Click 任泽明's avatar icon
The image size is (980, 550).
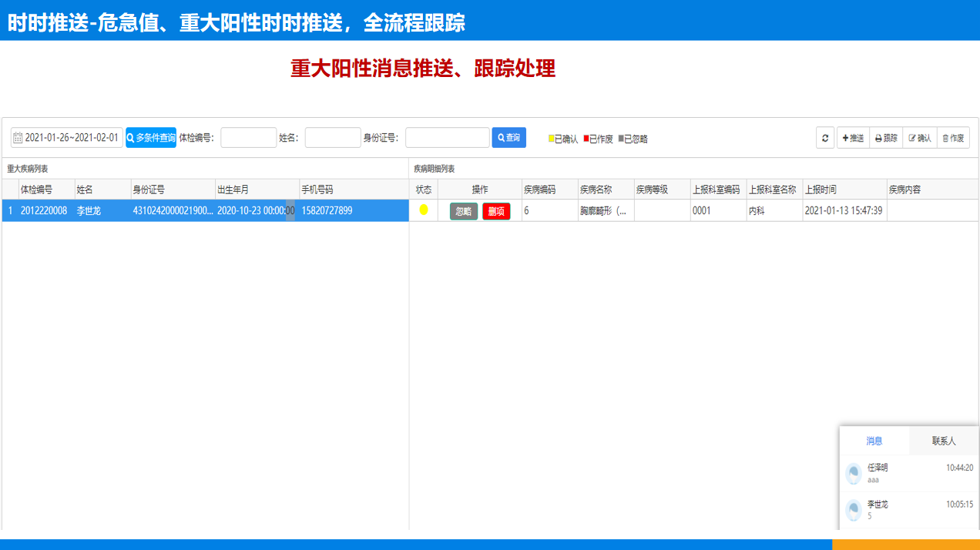tap(853, 474)
